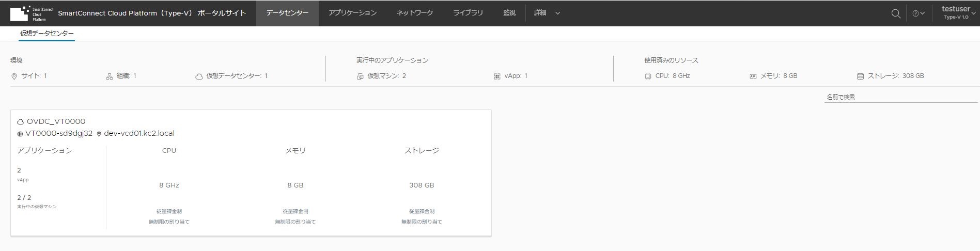Click the site pin icon near サイト

pos(14,76)
